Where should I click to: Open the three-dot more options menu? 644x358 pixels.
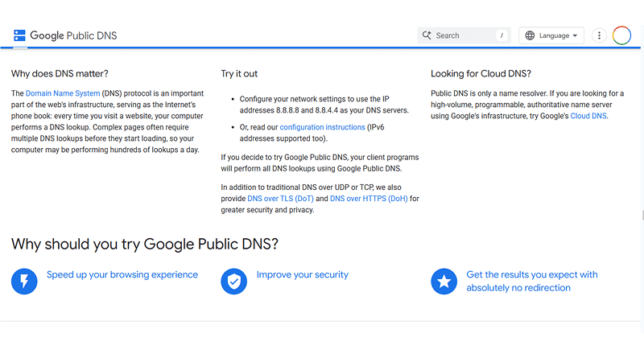coord(599,35)
